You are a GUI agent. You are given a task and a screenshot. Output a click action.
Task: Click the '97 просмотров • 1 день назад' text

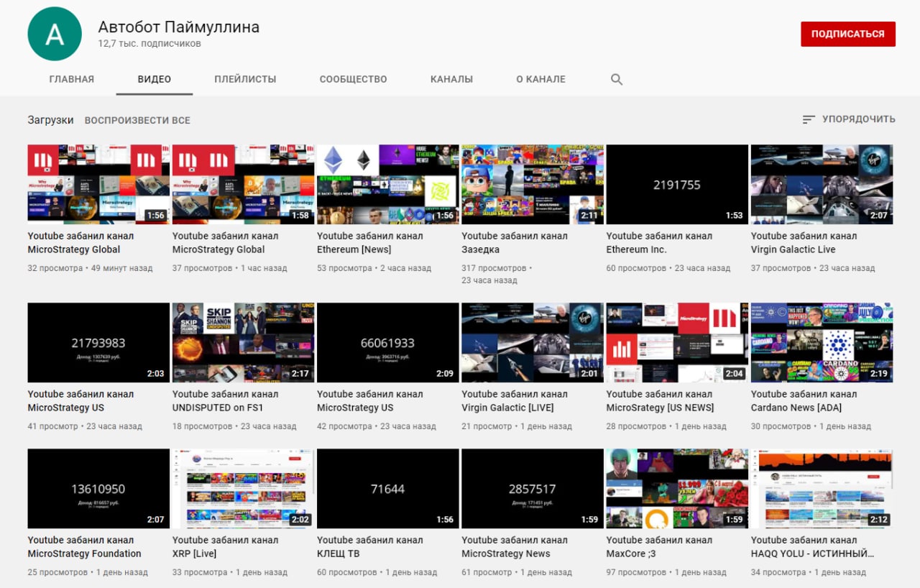point(666,573)
